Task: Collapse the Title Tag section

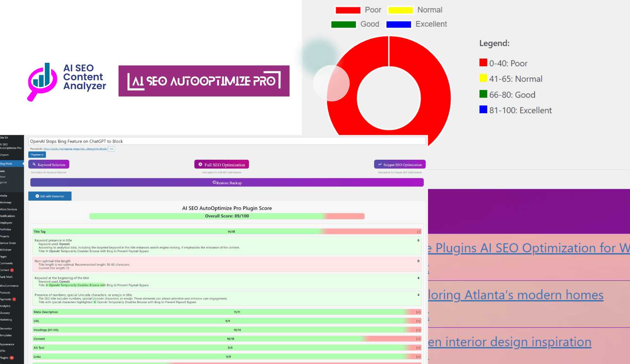Action: click(x=419, y=232)
